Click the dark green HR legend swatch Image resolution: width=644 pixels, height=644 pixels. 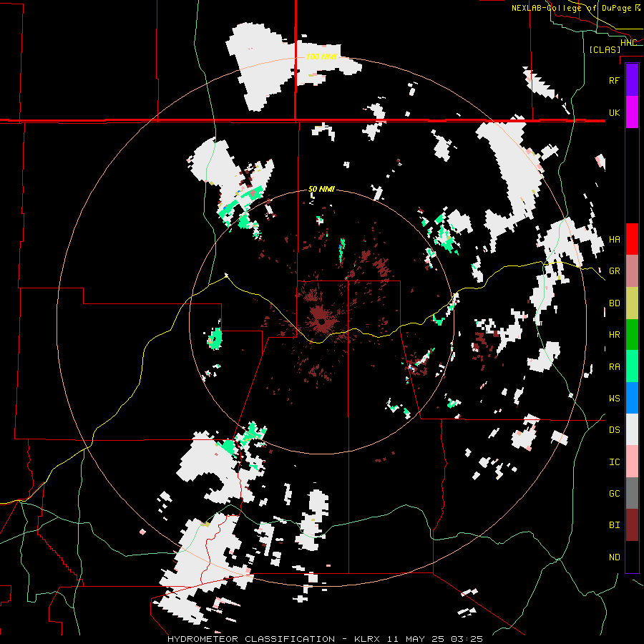(x=632, y=335)
